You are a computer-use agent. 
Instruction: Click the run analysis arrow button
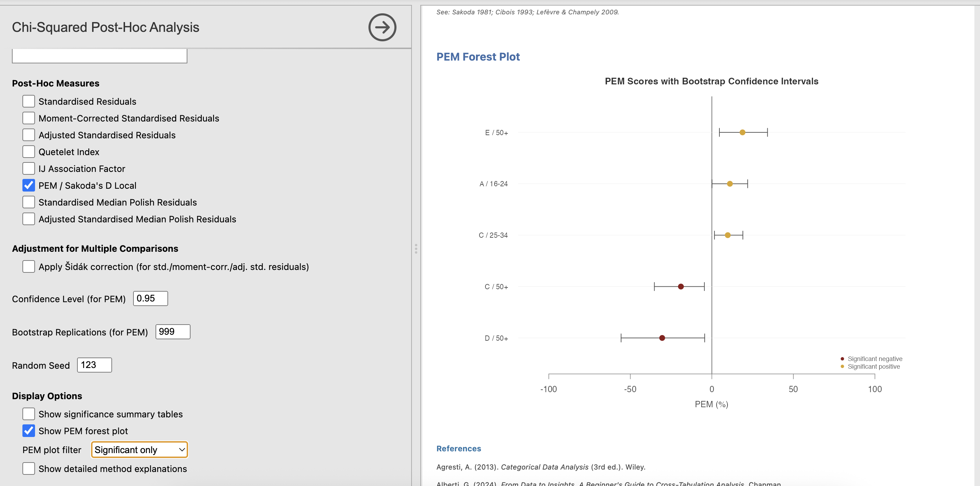(382, 27)
